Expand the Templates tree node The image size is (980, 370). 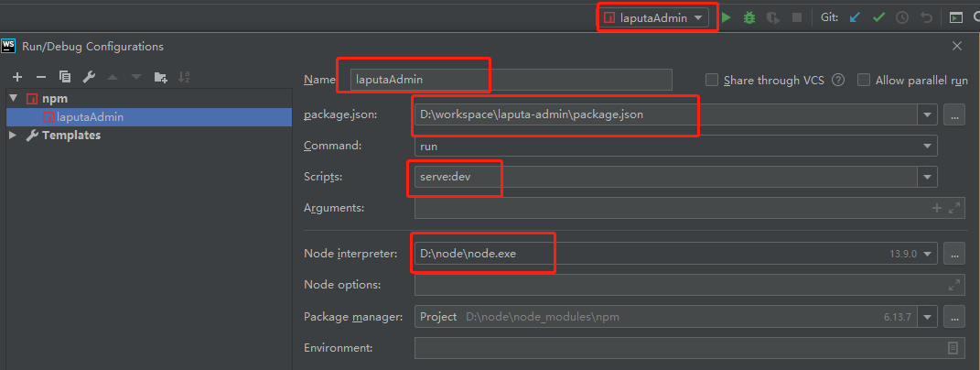pyautogui.click(x=13, y=136)
